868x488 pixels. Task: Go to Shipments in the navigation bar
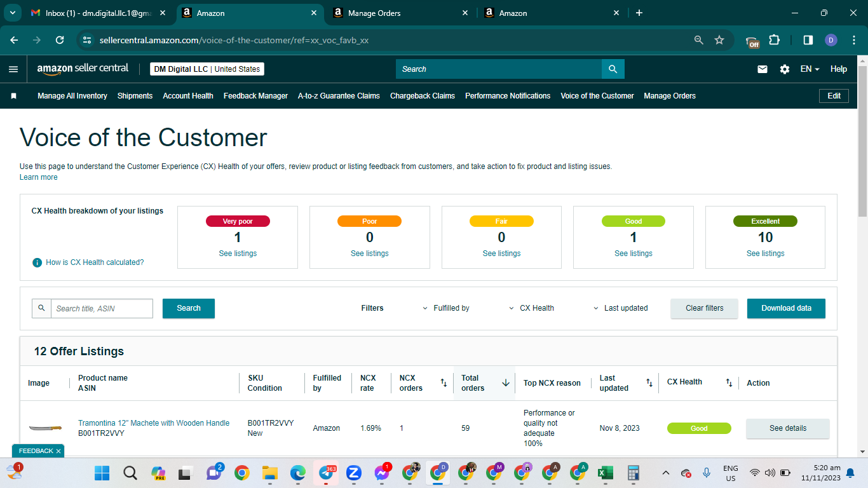[x=135, y=96]
